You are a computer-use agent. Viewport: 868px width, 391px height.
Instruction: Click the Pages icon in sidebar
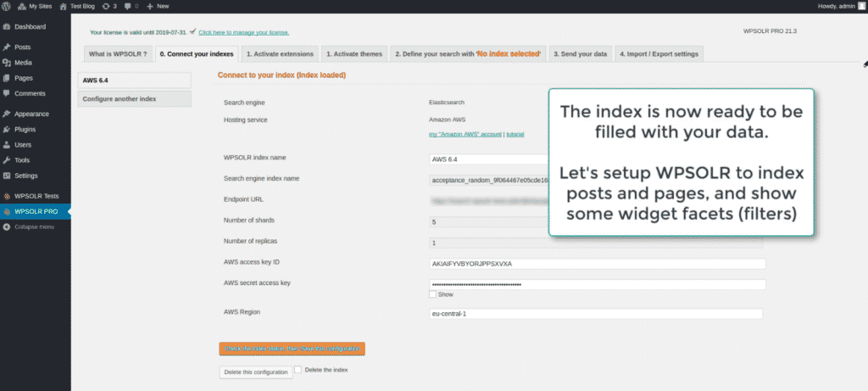(x=7, y=78)
